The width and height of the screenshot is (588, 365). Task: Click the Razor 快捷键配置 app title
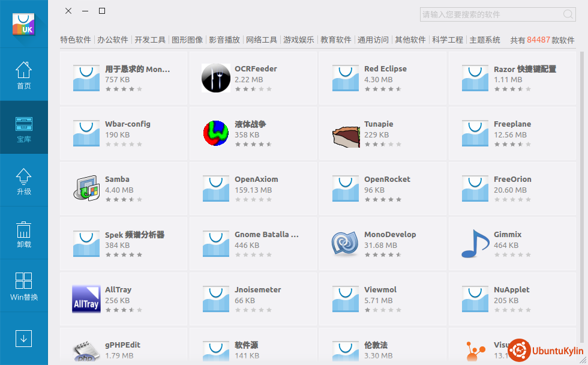coord(524,69)
